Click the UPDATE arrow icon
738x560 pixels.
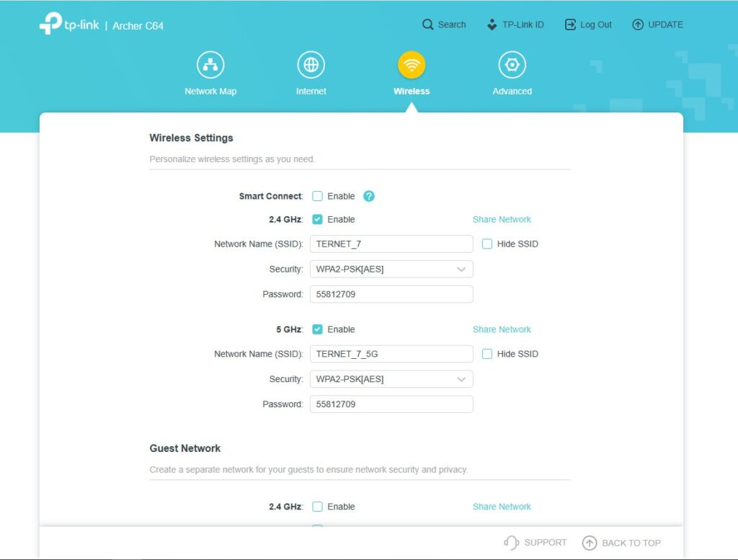tap(638, 25)
